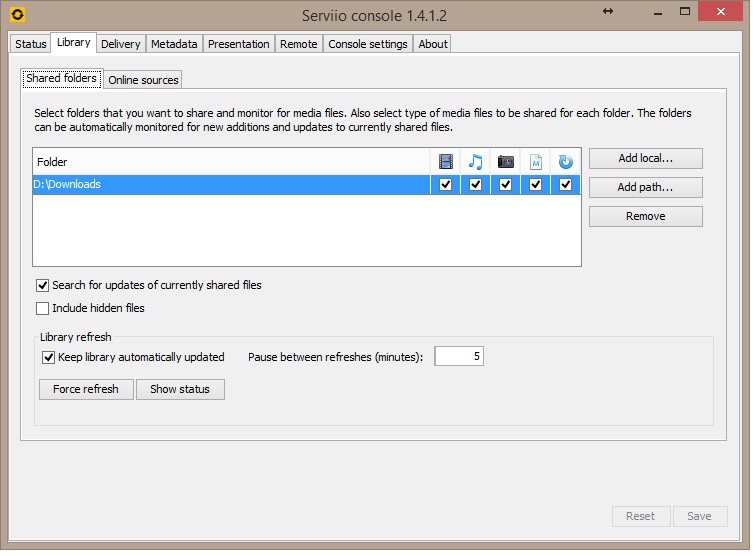Toggle Search for updates of shared files
Image resolution: width=756 pixels, height=556 pixels.
click(43, 286)
